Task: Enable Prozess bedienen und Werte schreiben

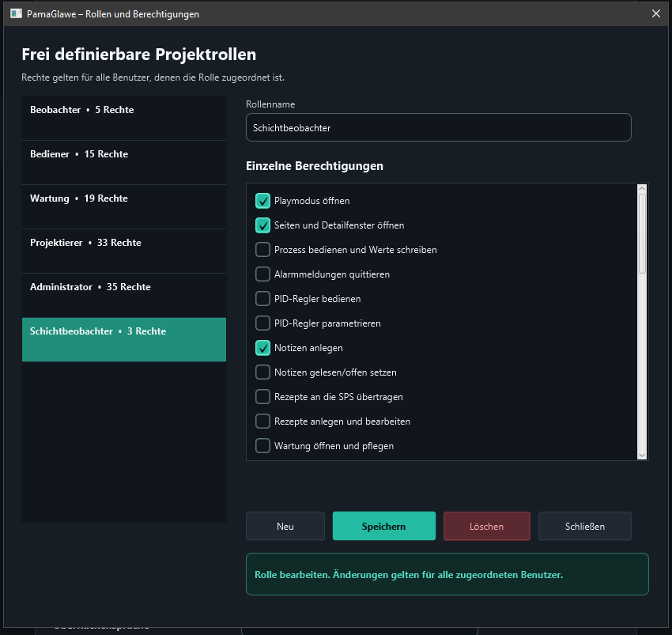Action: tap(262, 250)
